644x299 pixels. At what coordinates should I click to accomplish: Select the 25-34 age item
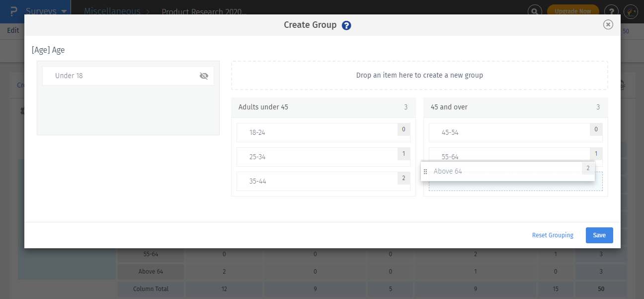pyautogui.click(x=318, y=157)
